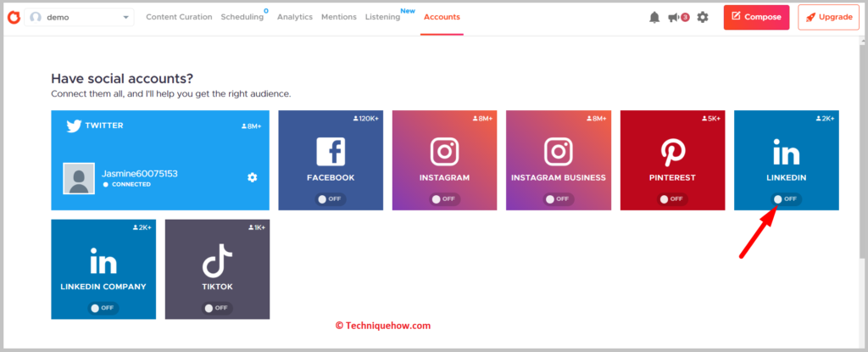This screenshot has height=352, width=868.
Task: Switch on the LinkedIn toggle
Action: [x=786, y=199]
